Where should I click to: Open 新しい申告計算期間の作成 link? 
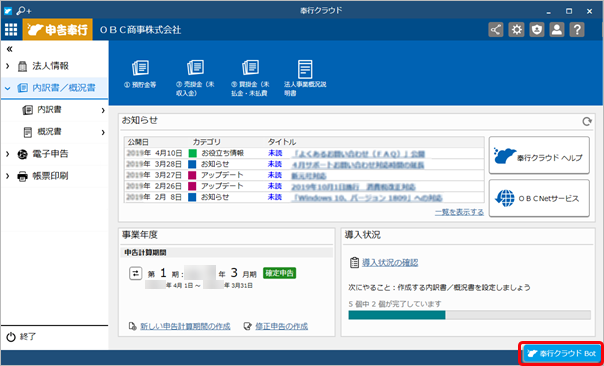coord(185,326)
